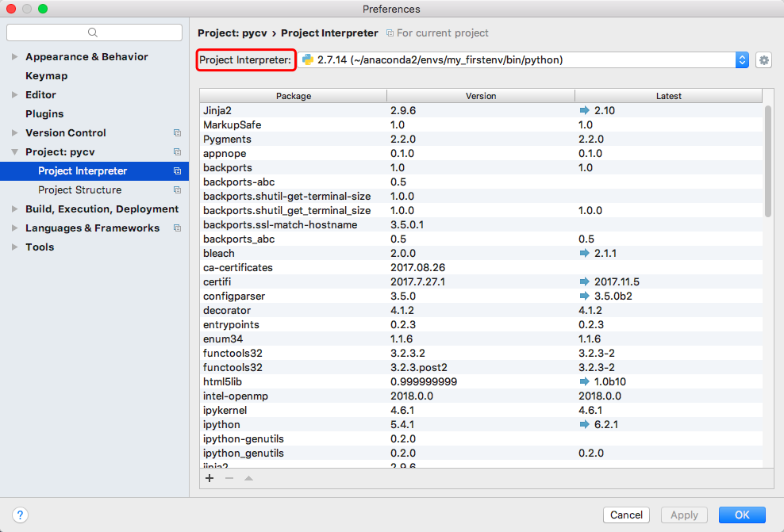The height and width of the screenshot is (532, 784).
Task: Click update arrow icon for ipython
Action: coord(584,425)
